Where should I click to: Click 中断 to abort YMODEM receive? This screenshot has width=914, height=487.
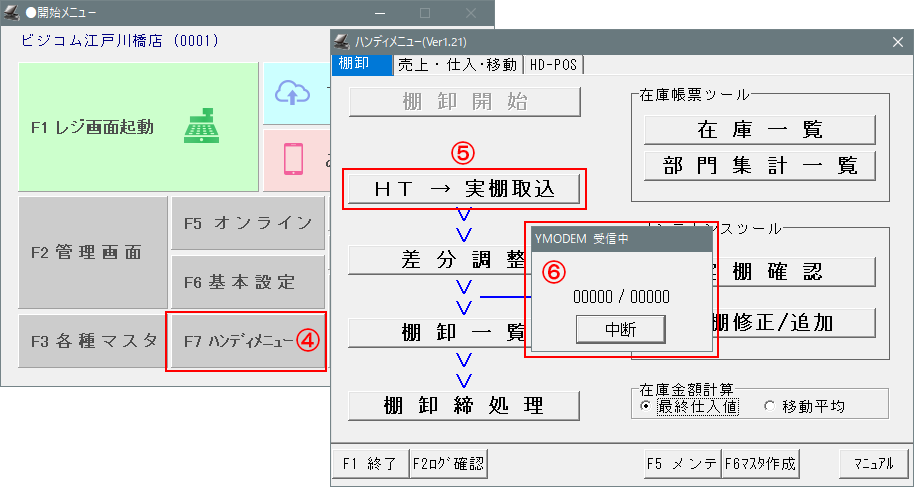click(x=621, y=328)
